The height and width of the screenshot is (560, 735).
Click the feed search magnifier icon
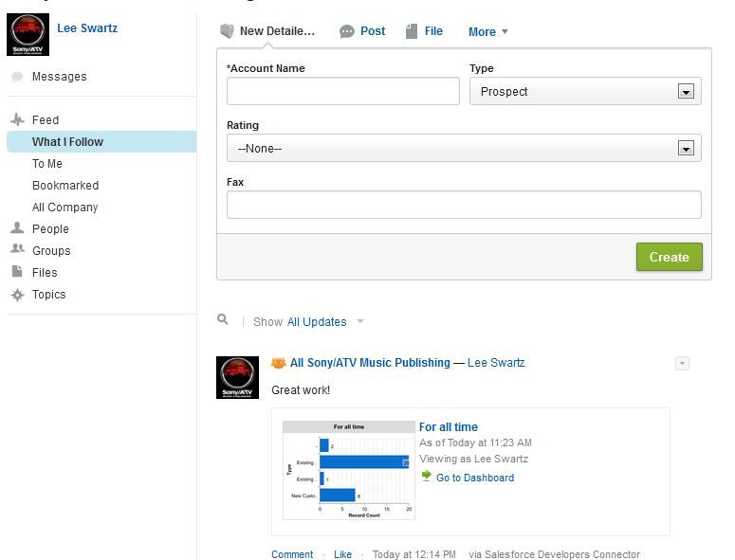click(223, 320)
